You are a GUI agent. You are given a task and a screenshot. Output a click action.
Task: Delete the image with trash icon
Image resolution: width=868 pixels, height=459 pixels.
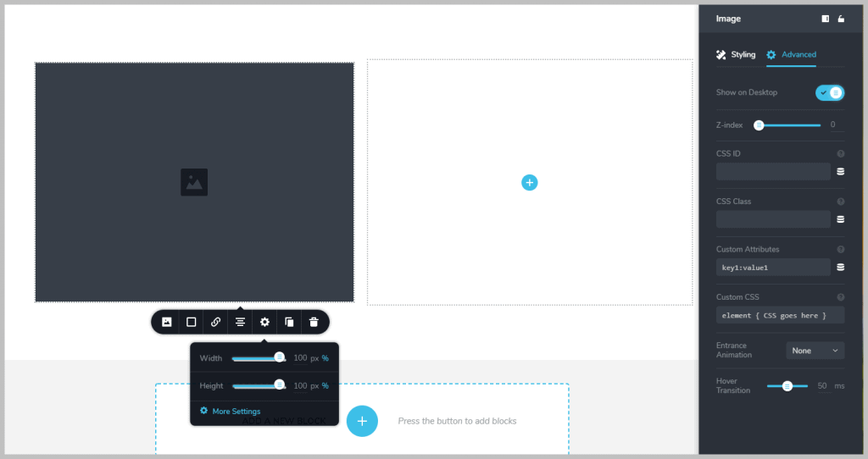click(x=314, y=322)
